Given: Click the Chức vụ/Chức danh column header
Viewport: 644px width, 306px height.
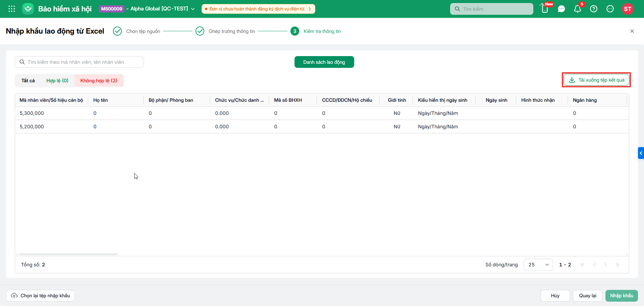Looking at the screenshot, I should click(x=239, y=100).
